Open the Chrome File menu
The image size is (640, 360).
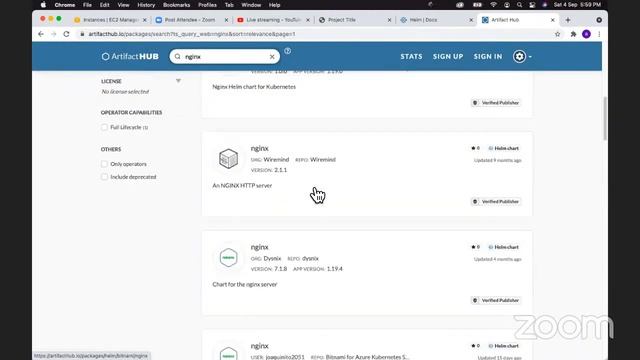click(87, 5)
